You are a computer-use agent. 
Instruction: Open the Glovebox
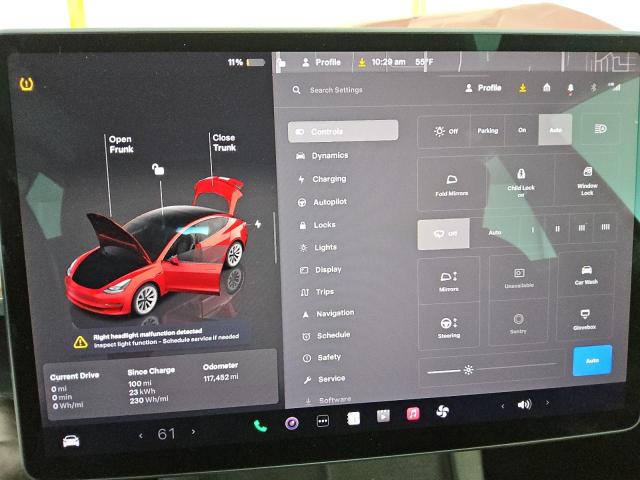(584, 319)
